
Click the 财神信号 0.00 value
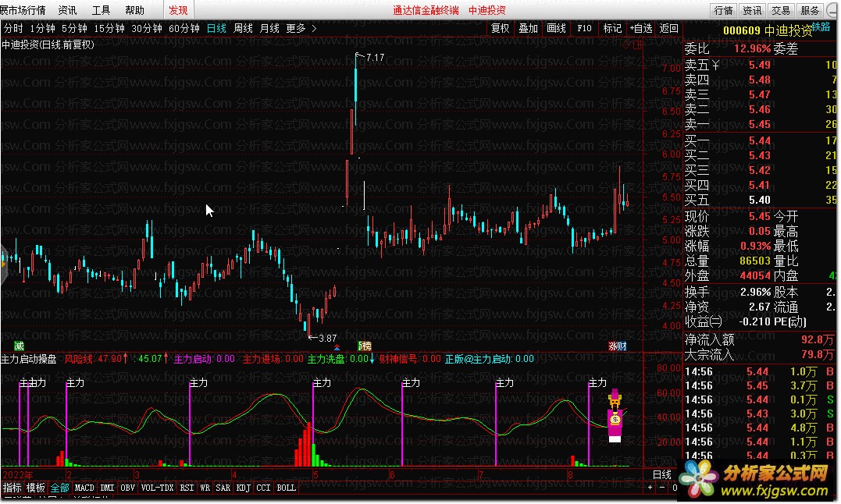(410, 359)
